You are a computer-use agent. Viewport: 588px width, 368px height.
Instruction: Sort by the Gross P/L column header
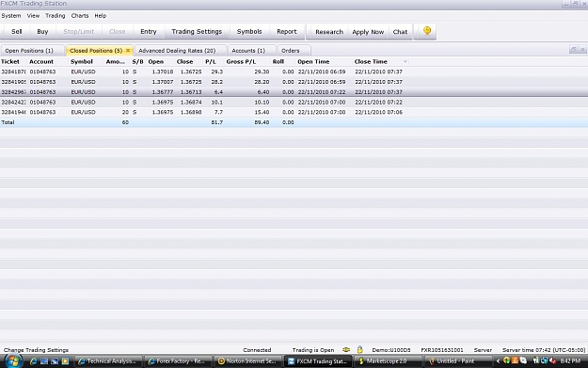tap(241, 61)
